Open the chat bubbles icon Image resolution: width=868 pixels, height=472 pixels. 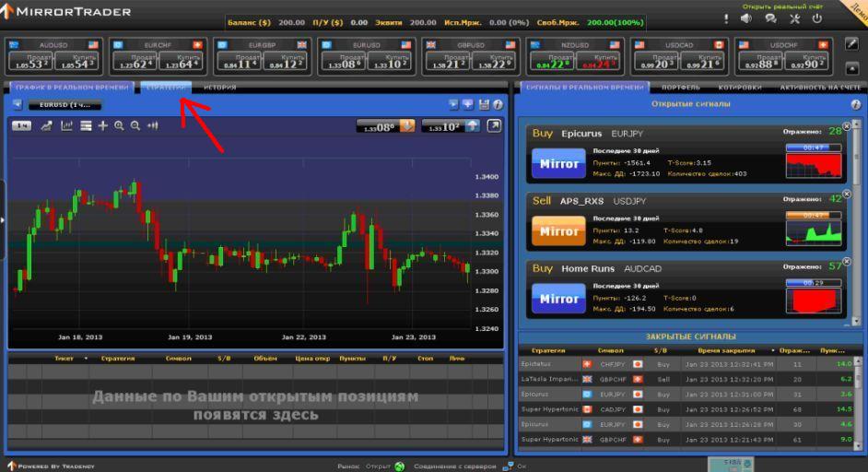coord(770,18)
